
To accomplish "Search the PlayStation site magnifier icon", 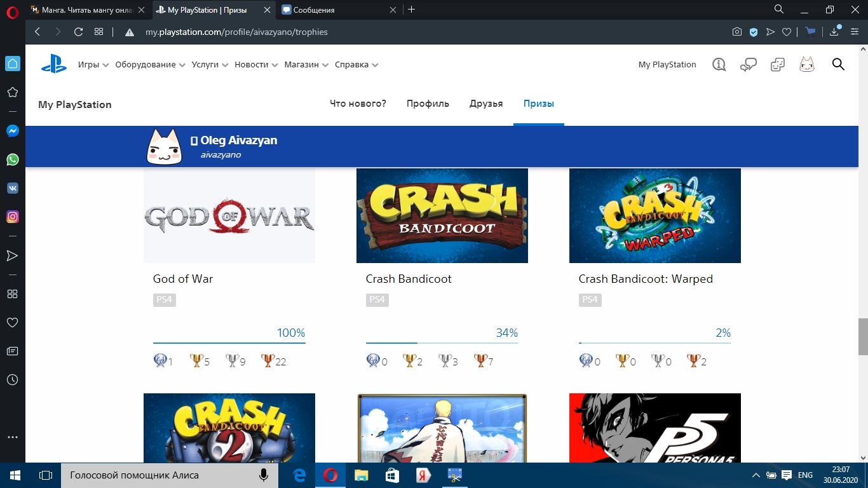I will click(838, 64).
